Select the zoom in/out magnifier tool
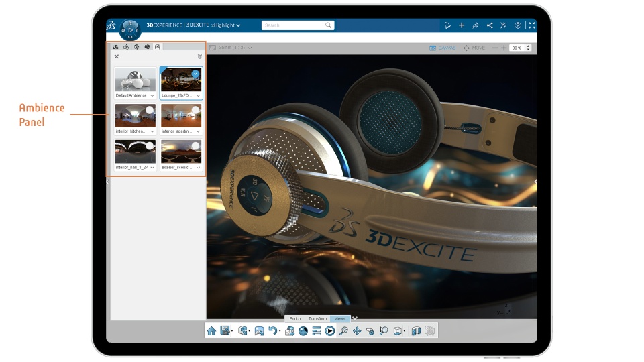 (x=384, y=330)
